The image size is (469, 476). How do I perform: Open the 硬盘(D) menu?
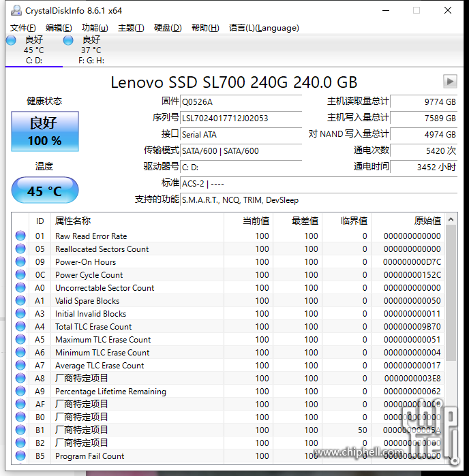tap(168, 28)
